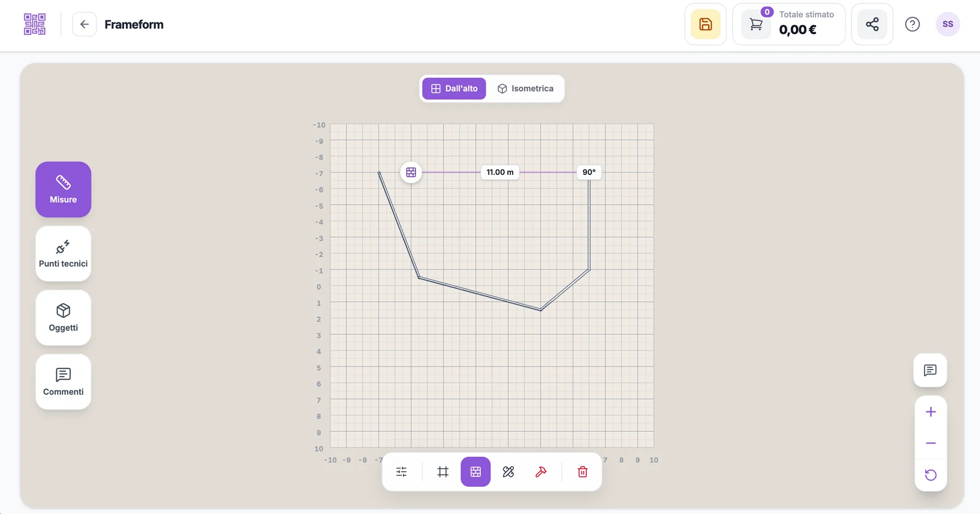Toggle the active wall tool button
Screen dimensions: 980x514
pos(476,472)
